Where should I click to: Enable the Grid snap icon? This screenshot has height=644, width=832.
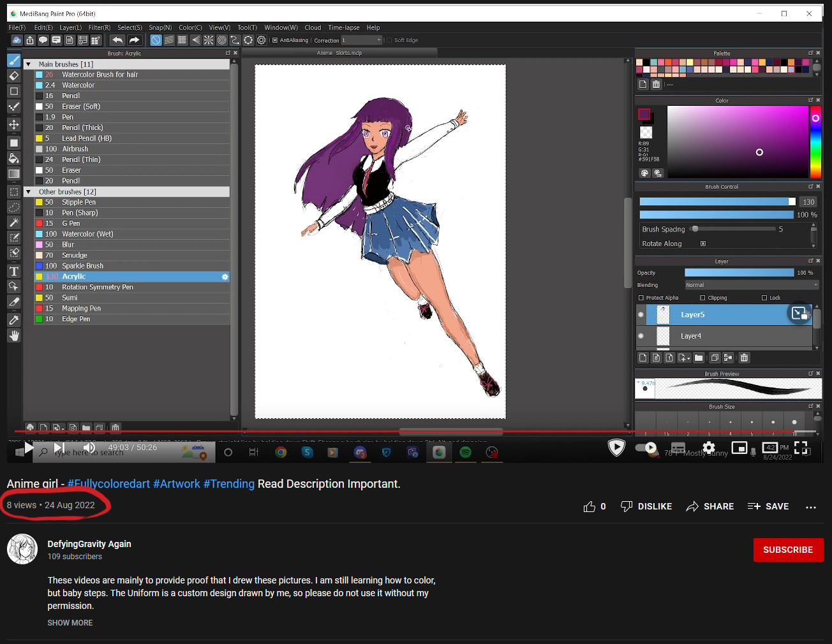point(182,40)
